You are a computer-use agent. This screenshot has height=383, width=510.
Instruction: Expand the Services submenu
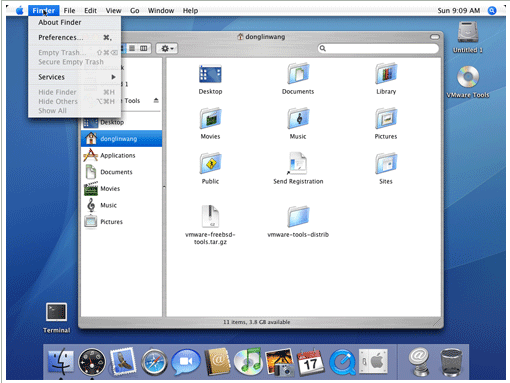(x=75, y=77)
